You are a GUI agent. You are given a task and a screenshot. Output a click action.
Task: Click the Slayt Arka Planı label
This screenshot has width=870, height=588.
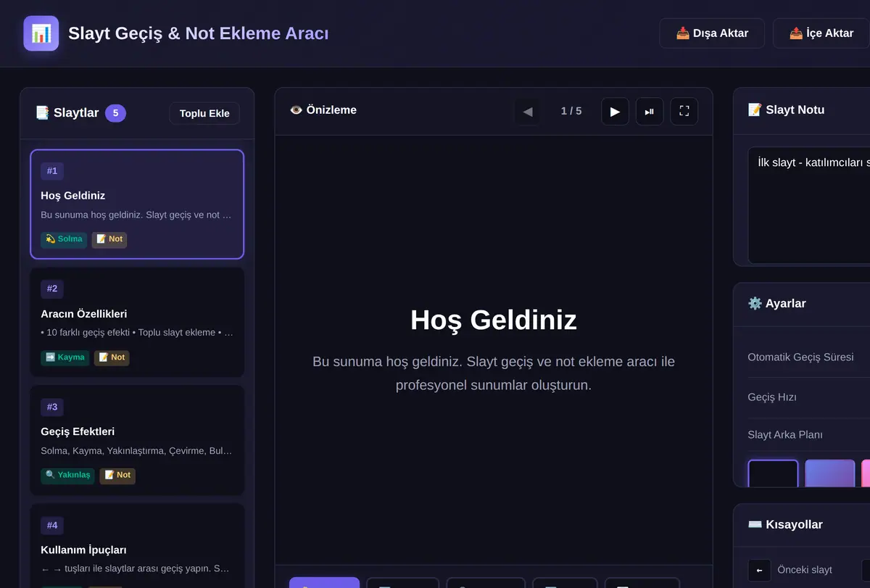point(785,435)
